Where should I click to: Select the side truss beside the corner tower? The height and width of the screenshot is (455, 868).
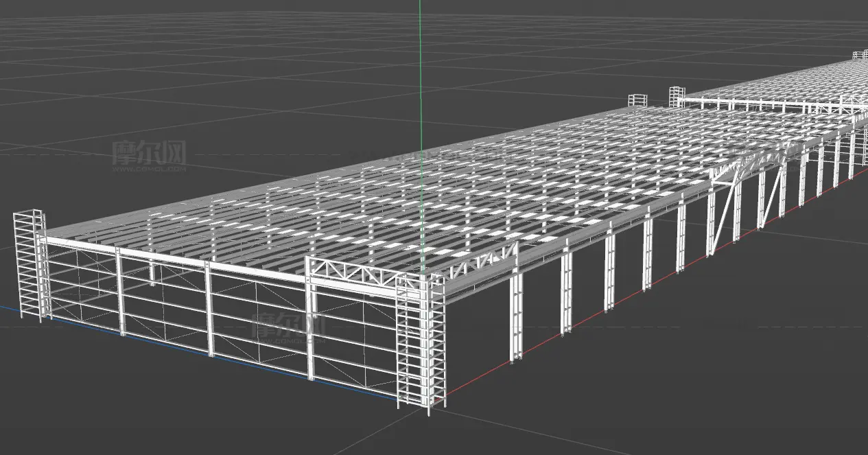480,261
